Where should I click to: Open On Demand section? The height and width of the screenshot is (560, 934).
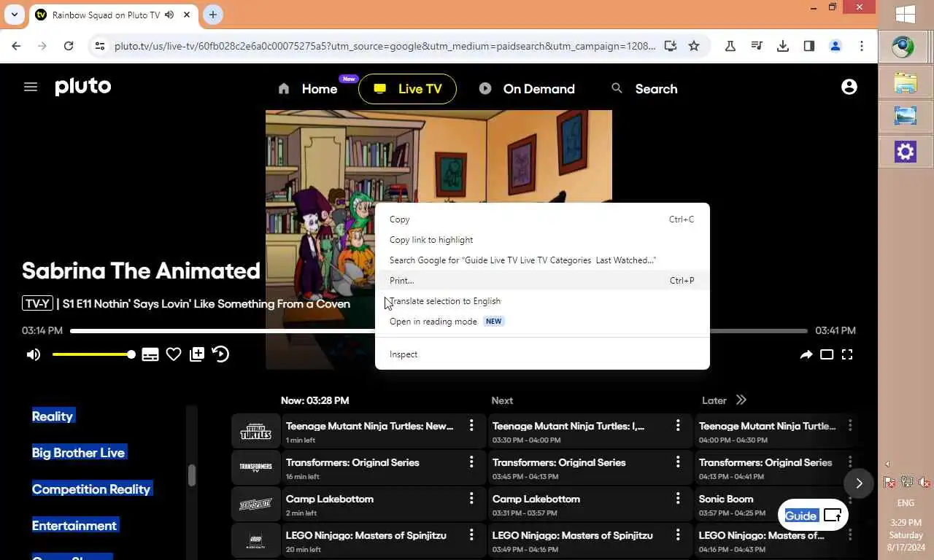coord(527,89)
